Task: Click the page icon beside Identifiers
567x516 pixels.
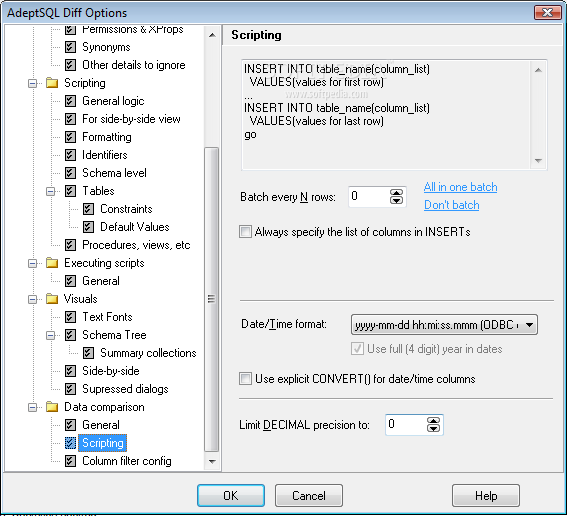Action: click(x=70, y=155)
